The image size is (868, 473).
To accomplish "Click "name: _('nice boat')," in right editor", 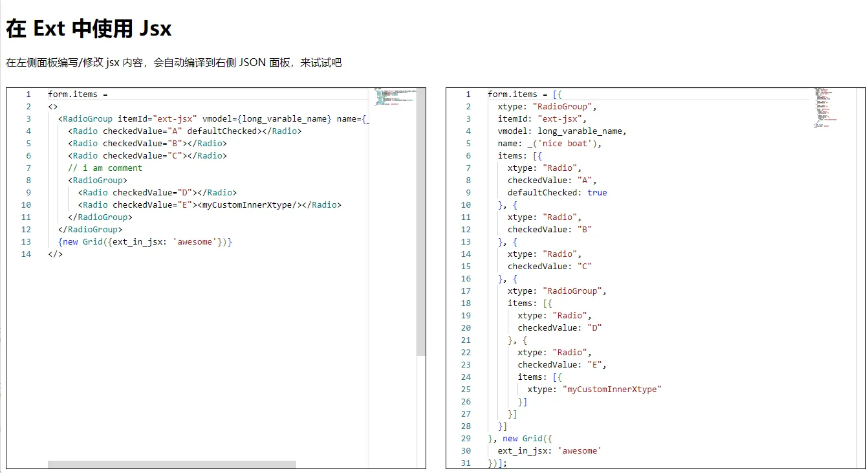I will [550, 144].
